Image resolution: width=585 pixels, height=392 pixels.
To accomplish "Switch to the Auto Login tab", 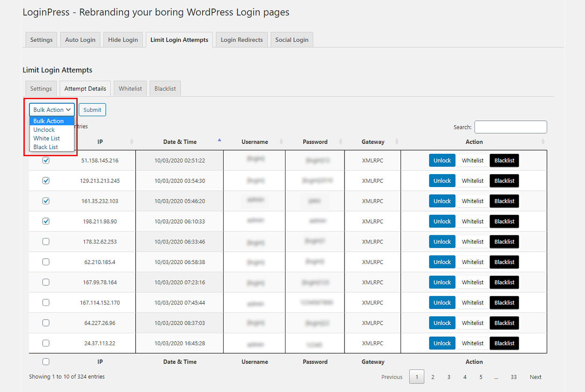I will [80, 40].
